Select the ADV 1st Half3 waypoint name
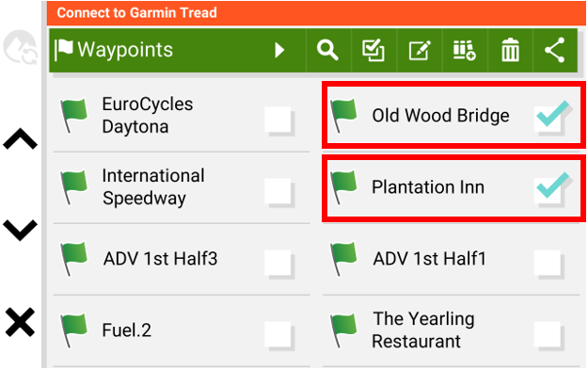Image resolution: width=588 pixels, height=370 pixels. tap(160, 259)
